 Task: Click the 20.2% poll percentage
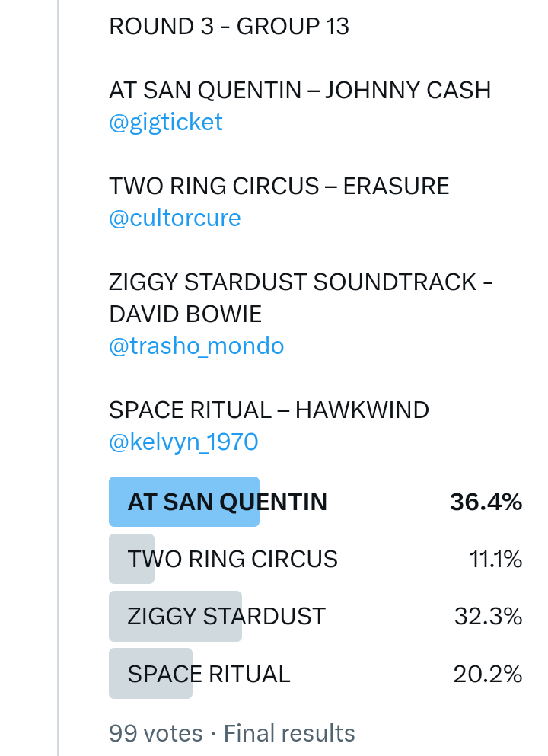coord(488,674)
